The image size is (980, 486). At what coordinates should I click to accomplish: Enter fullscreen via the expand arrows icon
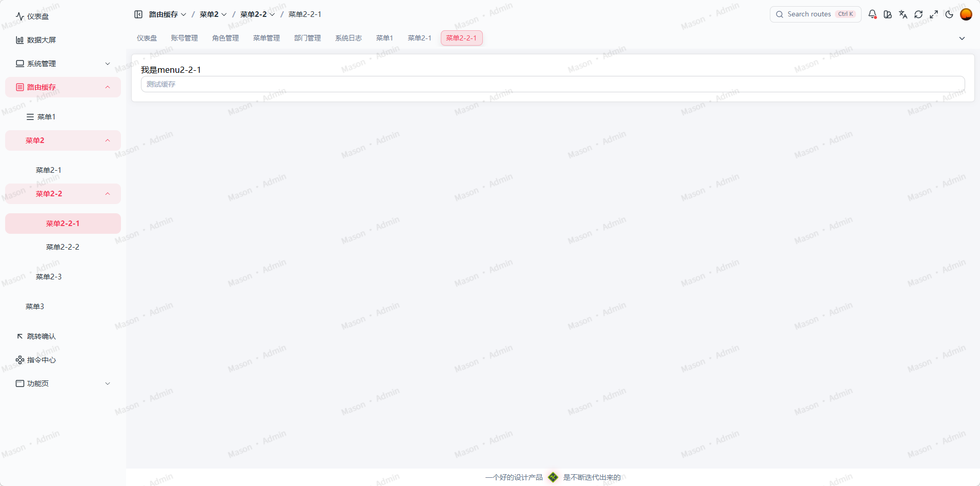coord(934,14)
